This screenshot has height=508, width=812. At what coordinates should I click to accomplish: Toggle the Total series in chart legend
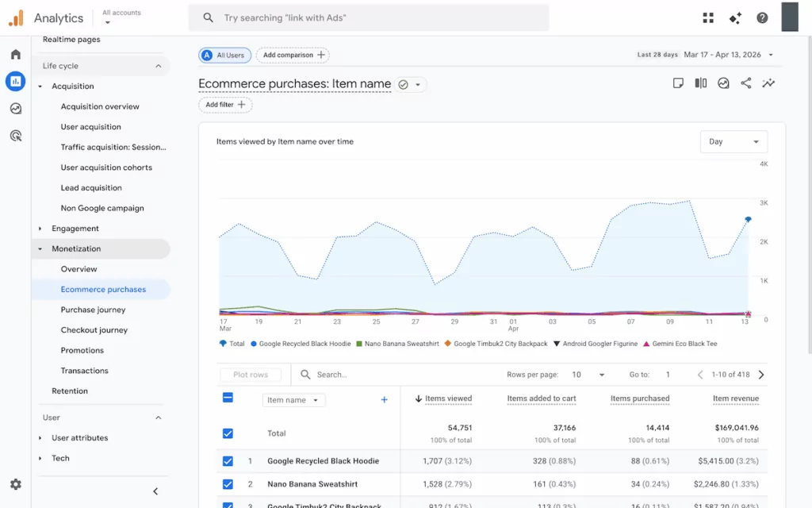(x=232, y=344)
